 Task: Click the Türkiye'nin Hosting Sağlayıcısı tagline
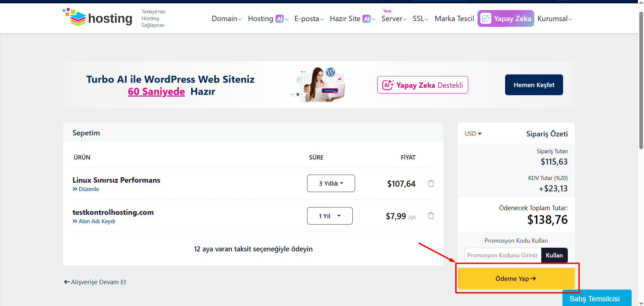pos(153,18)
